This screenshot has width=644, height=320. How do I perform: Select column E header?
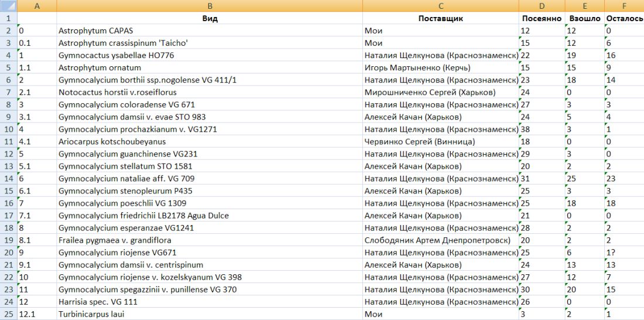click(585, 6)
